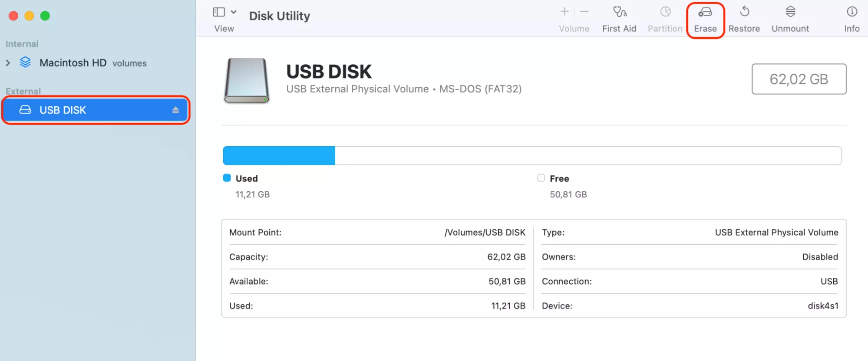The height and width of the screenshot is (361, 868).
Task: Click the Restore arrow icon
Action: (745, 12)
